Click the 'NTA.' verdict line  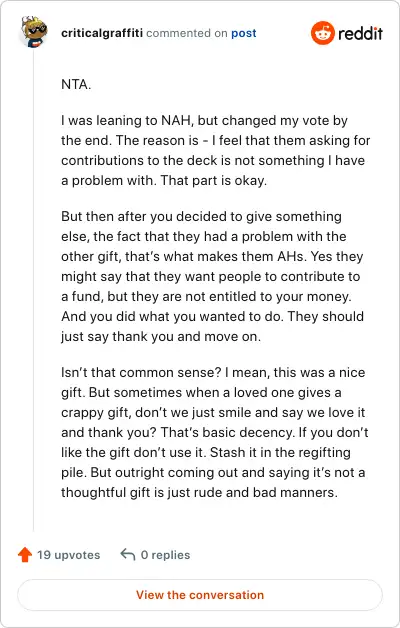coord(76,85)
